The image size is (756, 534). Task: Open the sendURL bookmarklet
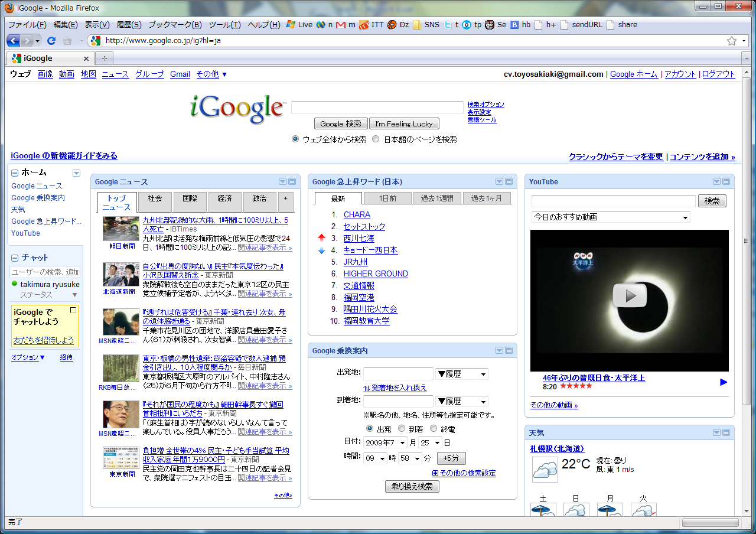pos(582,25)
